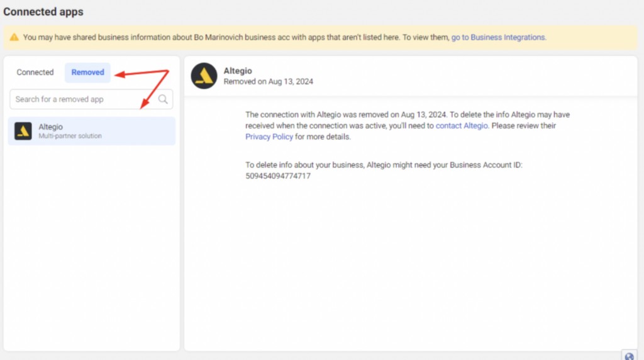Click the 'To delete info about your business' sentence
Image resolution: width=644 pixels, height=360 pixels.
384,165
